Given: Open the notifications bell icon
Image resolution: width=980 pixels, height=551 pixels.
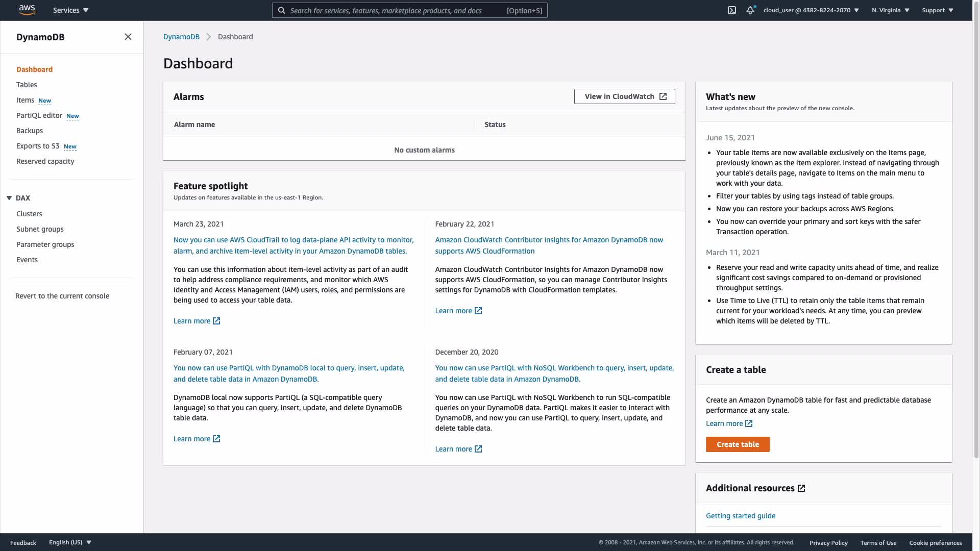Looking at the screenshot, I should point(750,10).
